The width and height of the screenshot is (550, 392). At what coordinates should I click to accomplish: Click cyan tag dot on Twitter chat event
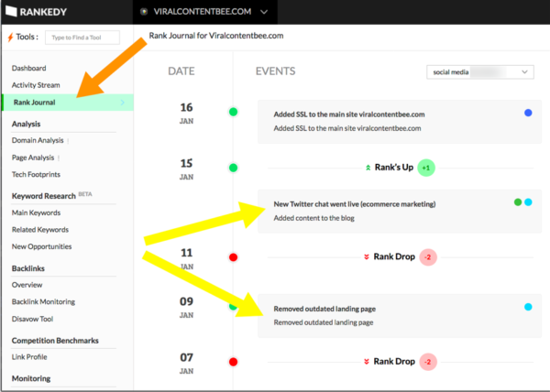tap(528, 202)
